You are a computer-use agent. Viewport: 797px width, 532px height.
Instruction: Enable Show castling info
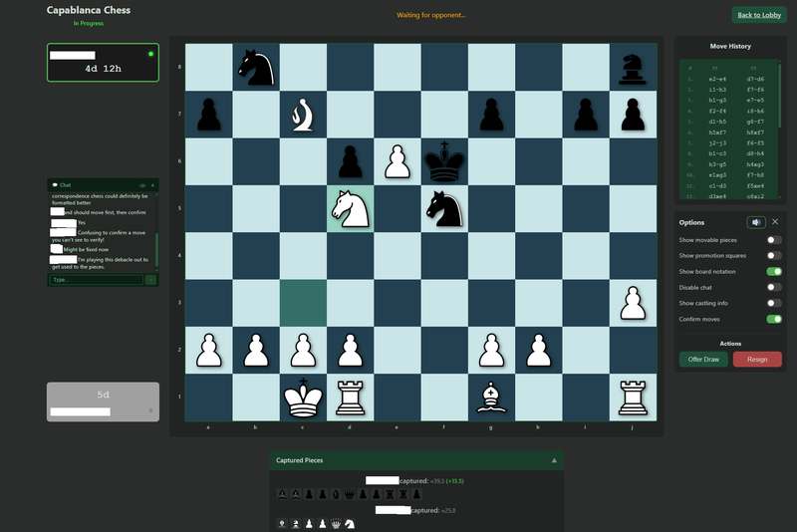tap(774, 303)
